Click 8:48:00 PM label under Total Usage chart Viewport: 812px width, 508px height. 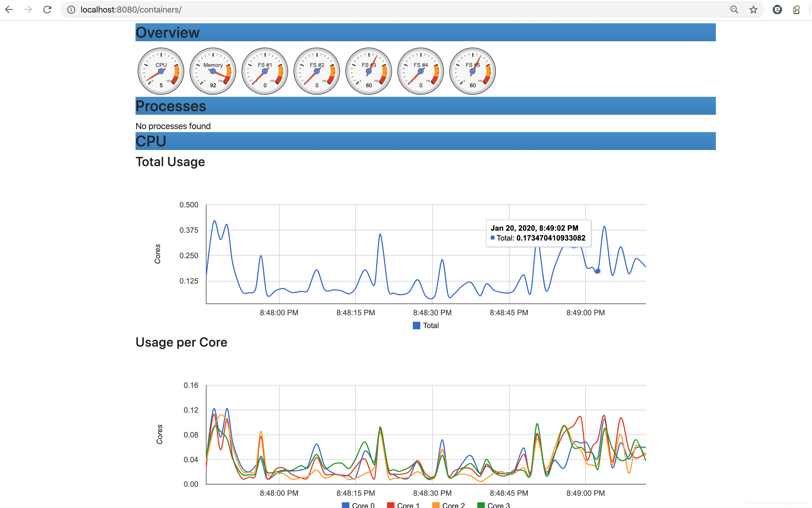(x=279, y=313)
